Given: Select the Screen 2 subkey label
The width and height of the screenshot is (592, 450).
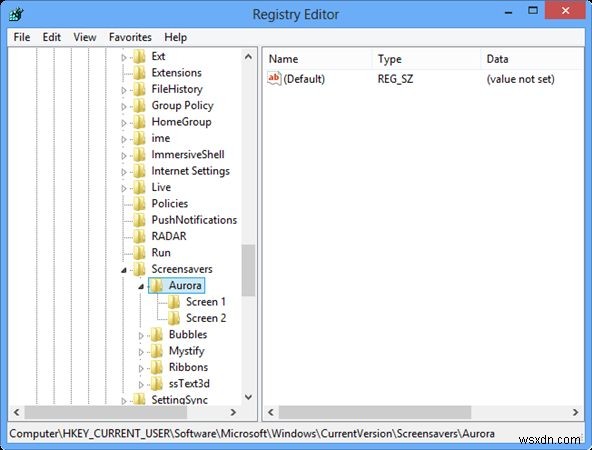Looking at the screenshot, I should [206, 318].
